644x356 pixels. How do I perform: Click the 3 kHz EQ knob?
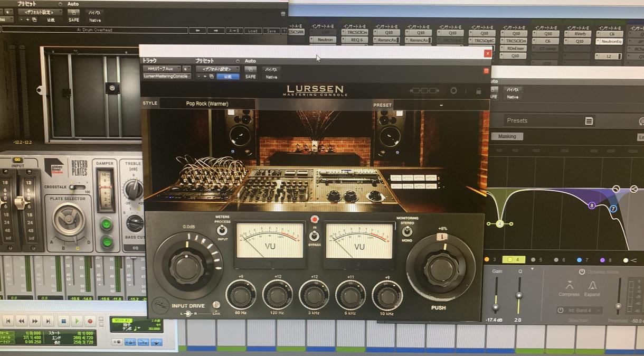click(x=314, y=295)
